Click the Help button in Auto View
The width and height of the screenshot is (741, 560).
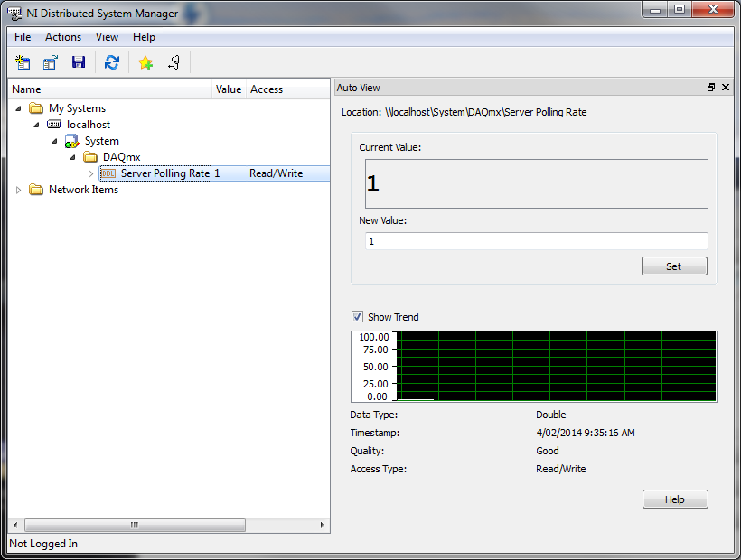tap(675, 499)
